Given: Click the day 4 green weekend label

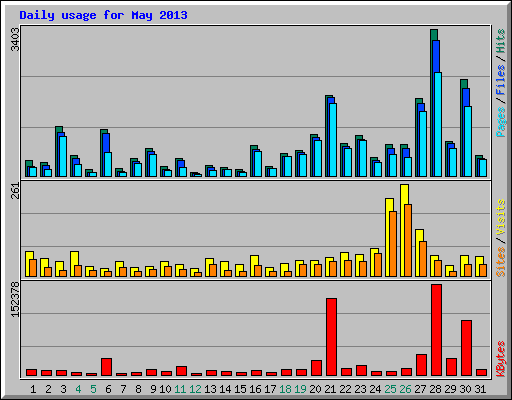Looking at the screenshot, I should [78, 389].
